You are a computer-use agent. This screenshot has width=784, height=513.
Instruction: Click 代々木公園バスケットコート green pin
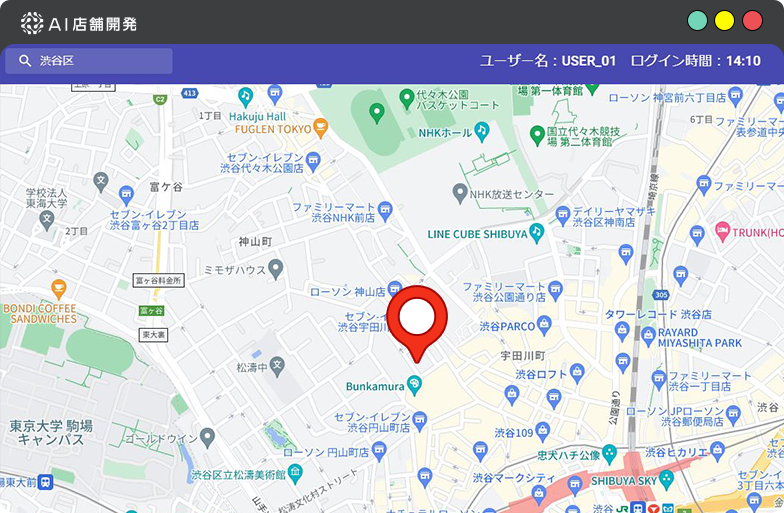[x=407, y=99]
